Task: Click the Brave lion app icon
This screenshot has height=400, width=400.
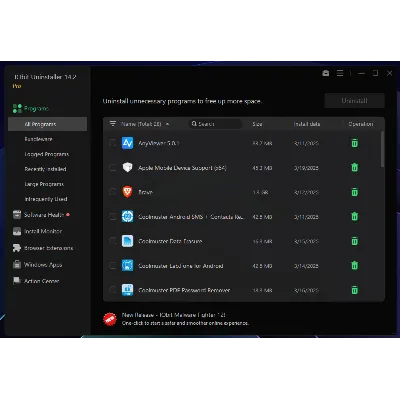Action: pos(127,192)
